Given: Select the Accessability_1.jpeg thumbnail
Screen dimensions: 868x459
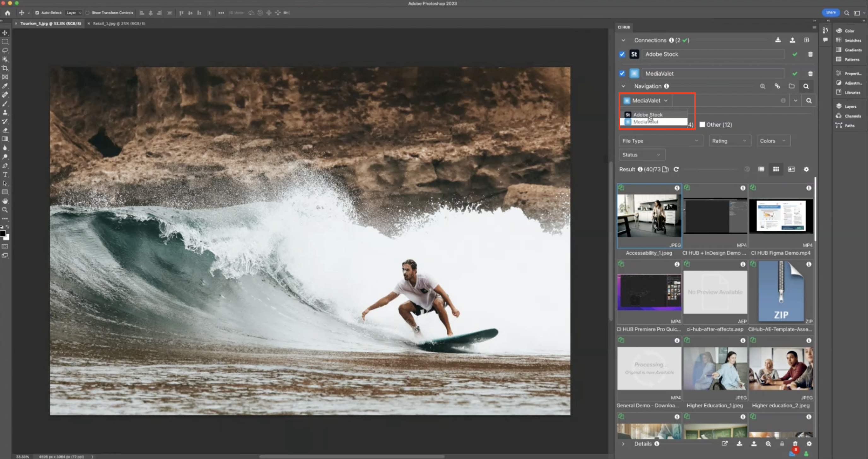Looking at the screenshot, I should 649,216.
